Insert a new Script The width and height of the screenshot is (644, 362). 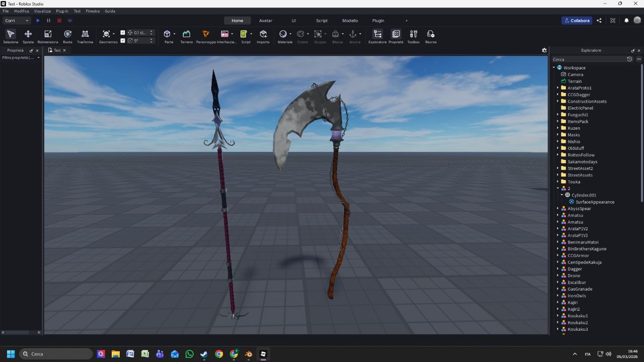pyautogui.click(x=246, y=35)
